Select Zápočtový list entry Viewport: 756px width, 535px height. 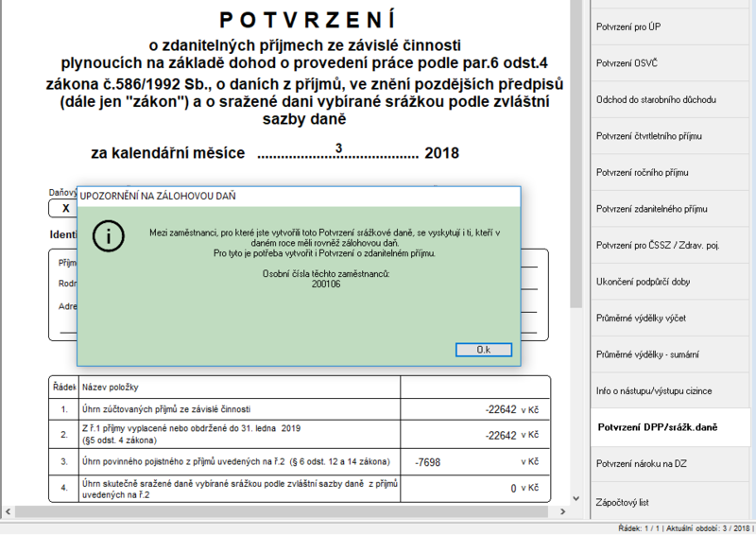(670, 502)
